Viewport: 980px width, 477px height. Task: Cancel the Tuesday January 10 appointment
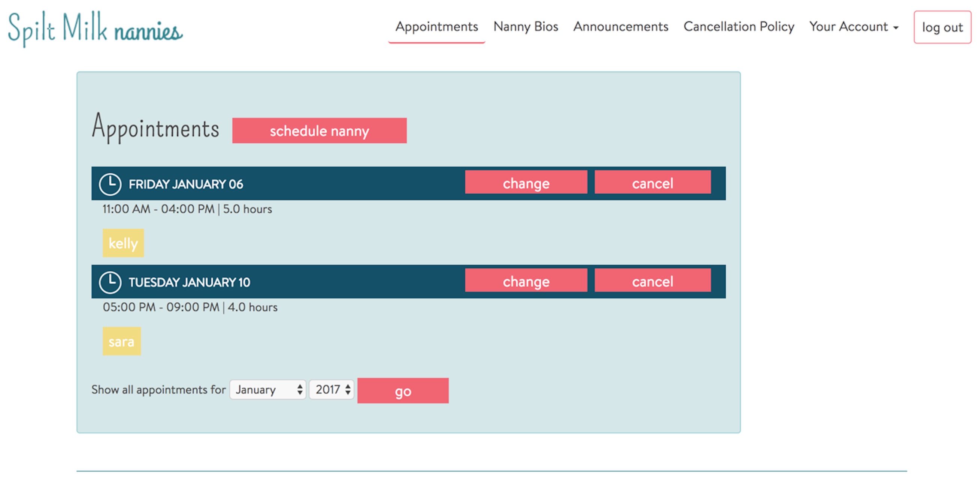pos(653,281)
